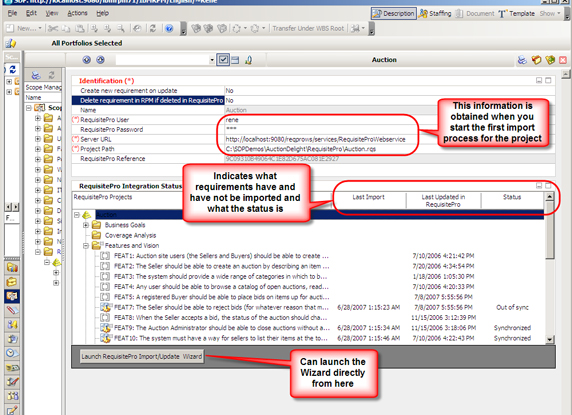Click the main panel scroll up arrow
Image resolution: width=572 pixels, height=415 pixels.
566,74
